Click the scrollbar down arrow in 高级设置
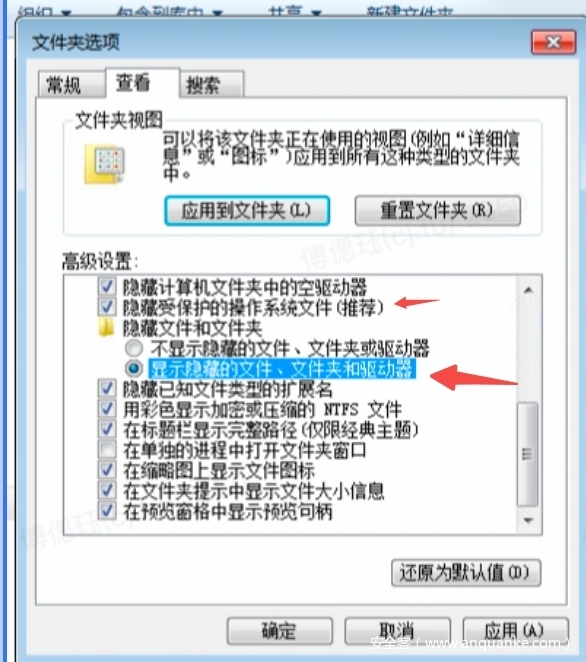 pyautogui.click(x=528, y=520)
